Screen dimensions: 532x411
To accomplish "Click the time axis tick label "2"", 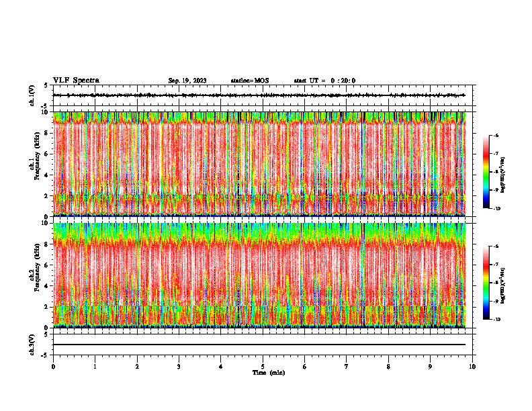I will tap(137, 367).
